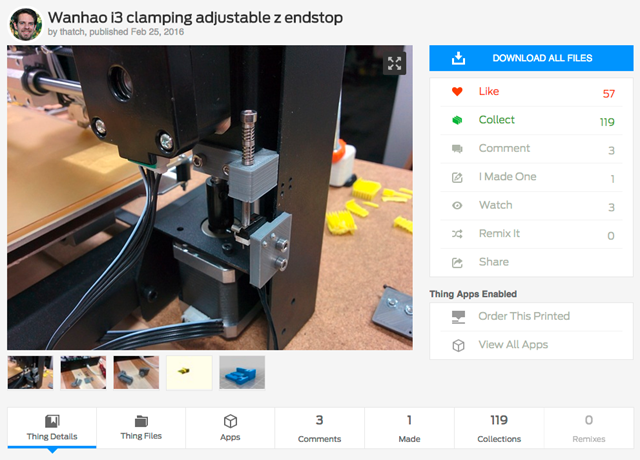
Task: Select third thumbnail with gray printed parts
Action: point(136,373)
